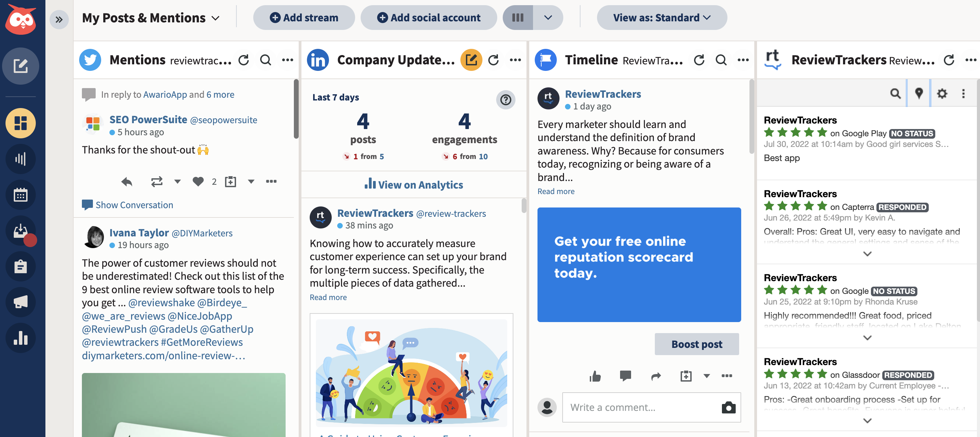Refresh the Mentions stream
Image resolution: width=980 pixels, height=437 pixels.
(244, 60)
